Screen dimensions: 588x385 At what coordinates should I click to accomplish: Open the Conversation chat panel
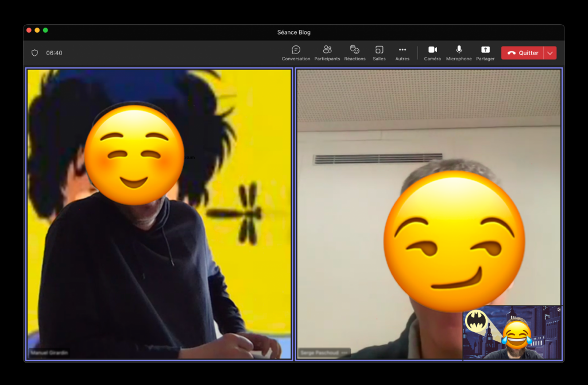[296, 53]
